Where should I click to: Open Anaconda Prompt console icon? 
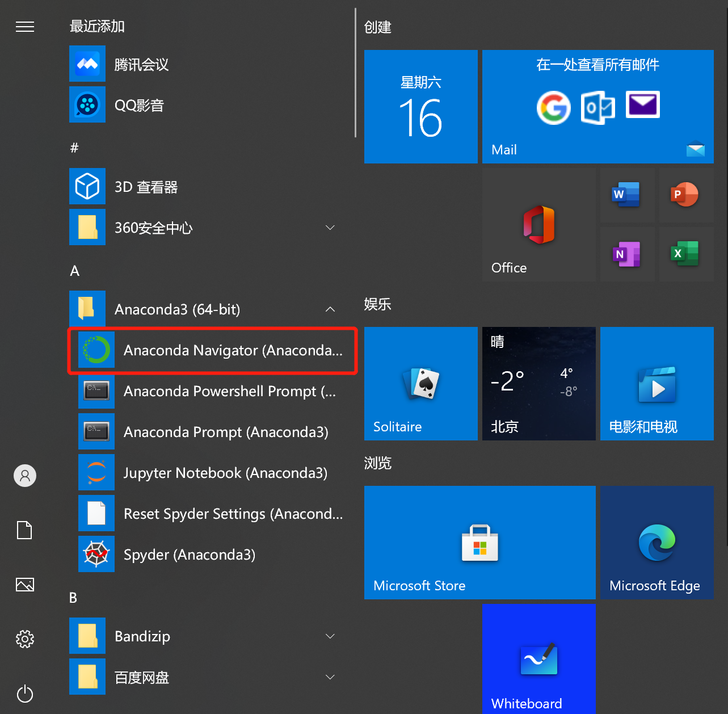pos(96,431)
